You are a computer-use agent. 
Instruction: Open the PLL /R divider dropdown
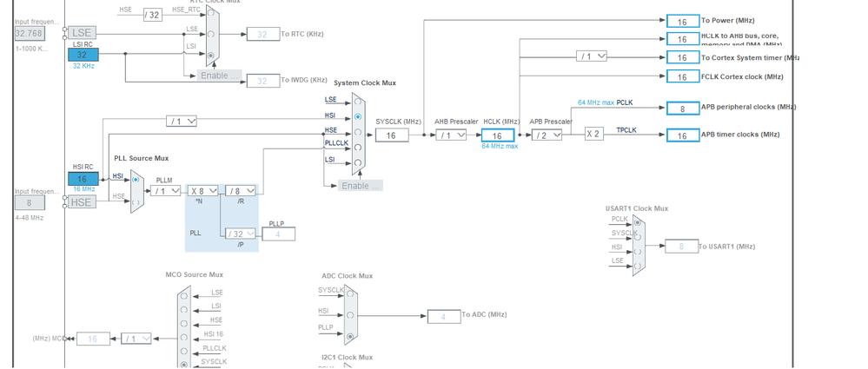[241, 191]
